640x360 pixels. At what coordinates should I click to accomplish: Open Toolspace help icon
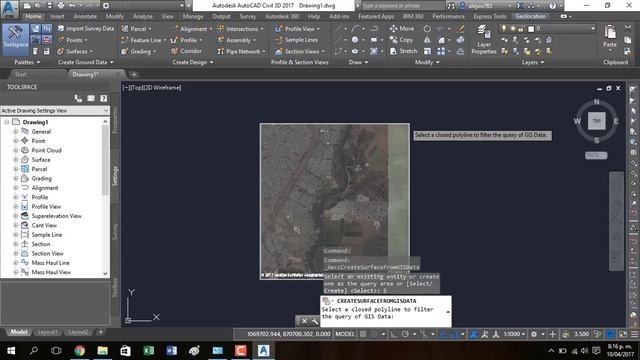pyautogui.click(x=104, y=98)
